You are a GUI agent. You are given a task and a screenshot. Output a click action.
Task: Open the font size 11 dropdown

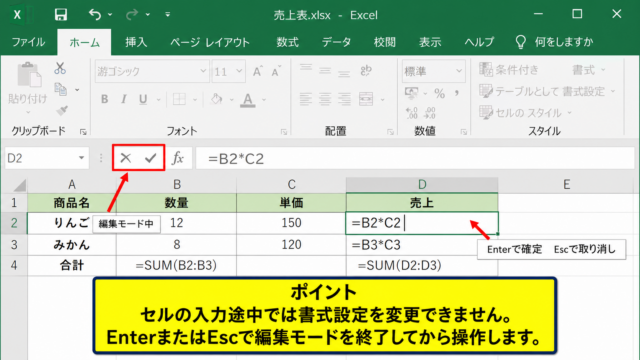(x=239, y=71)
